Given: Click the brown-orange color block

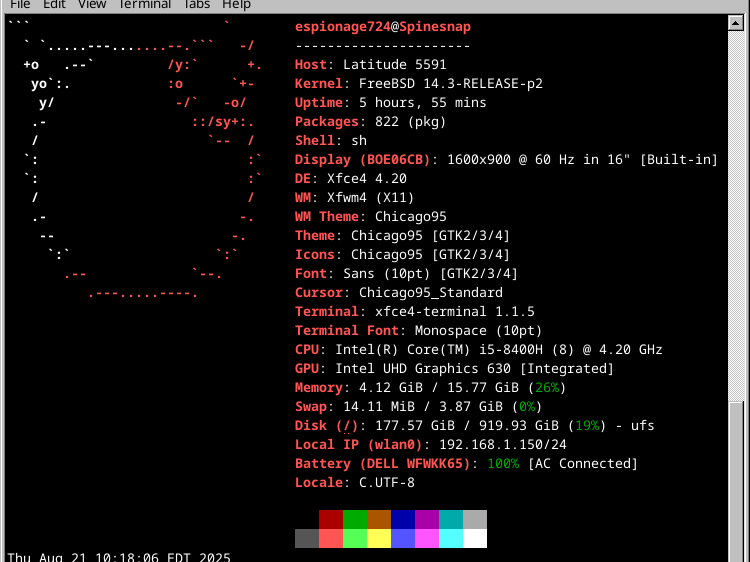Looking at the screenshot, I should [379, 519].
